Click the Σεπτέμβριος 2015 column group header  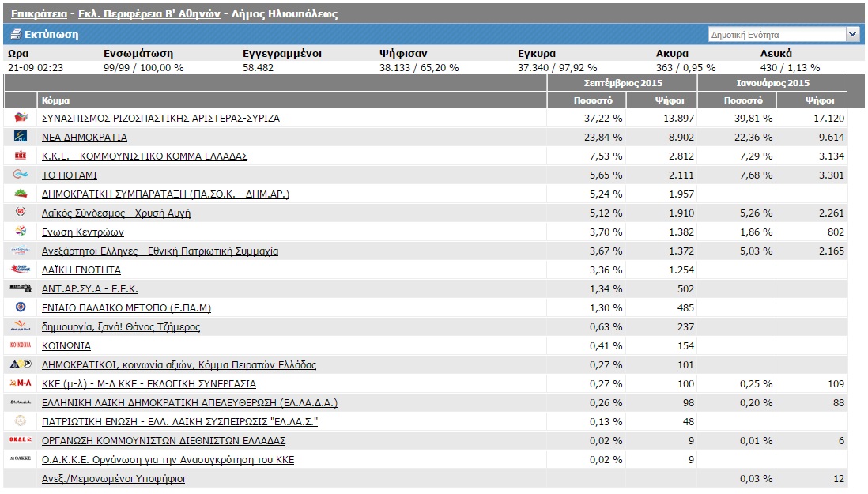pos(623,83)
